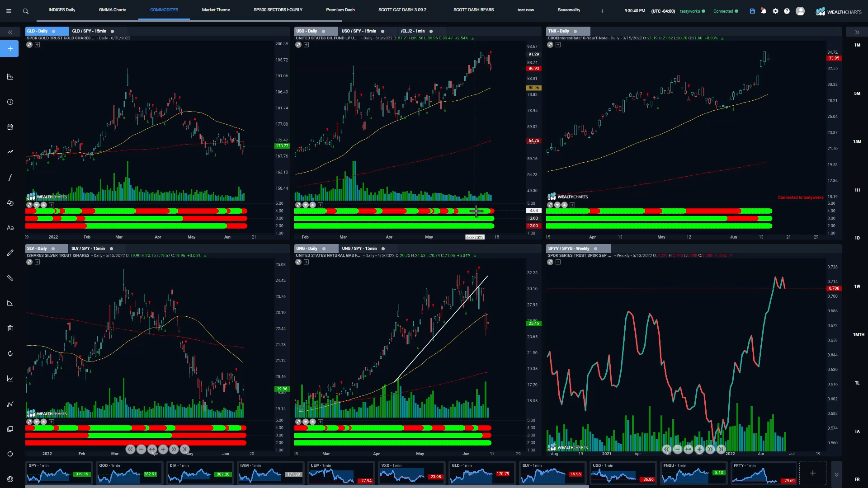Toggle the dot on GLD / SPY - 15min tab

click(x=112, y=31)
